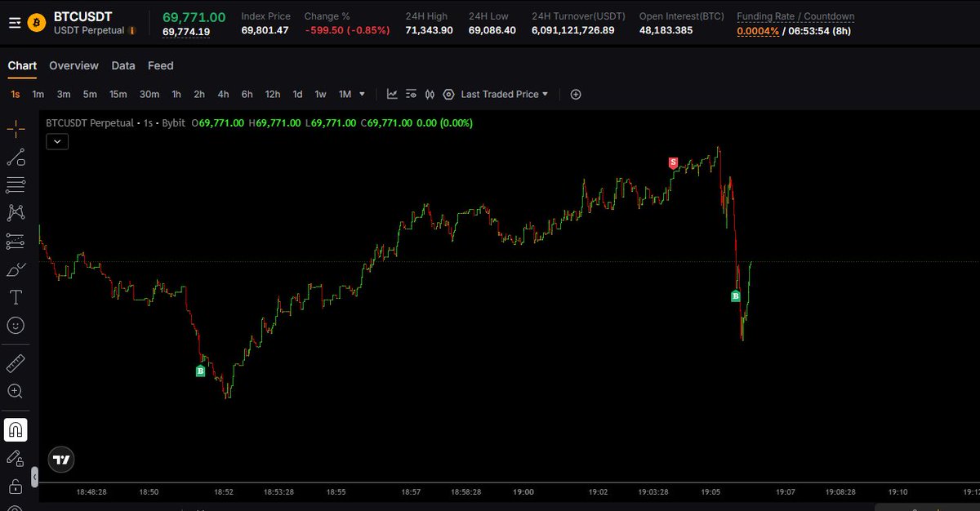Click the 19:00 time axis label
980x511 pixels.
(523, 492)
